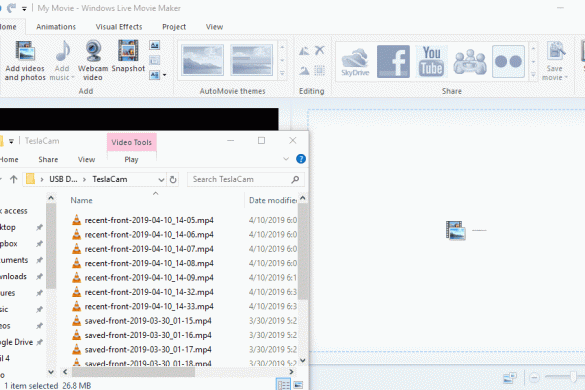Screen dimensions: 585x390
Task: Add a Title via the small icon
Action: pos(154,45)
